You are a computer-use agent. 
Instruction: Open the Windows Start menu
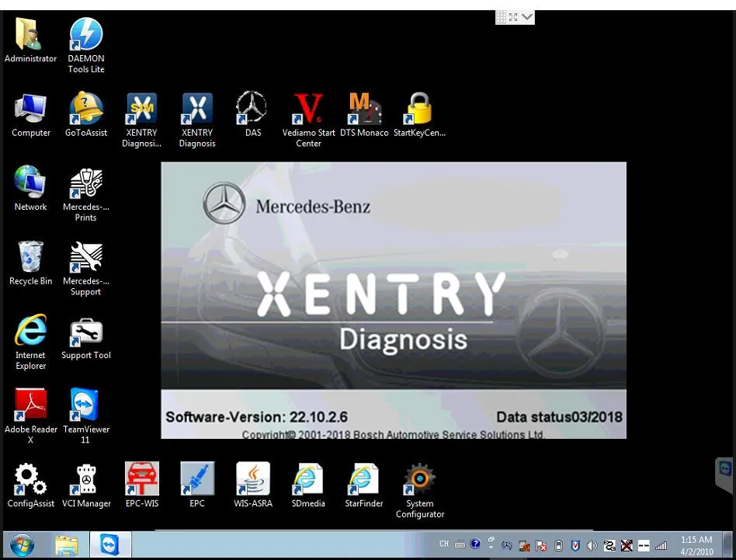22,545
